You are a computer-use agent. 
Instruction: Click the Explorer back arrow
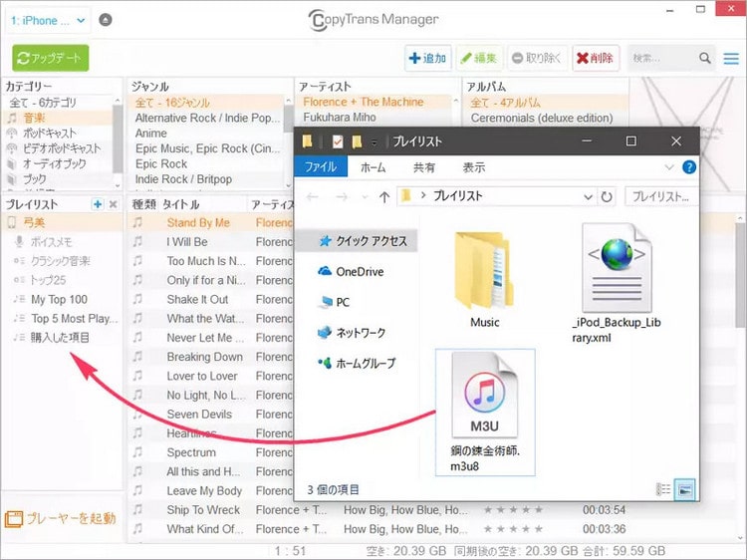[x=313, y=197]
